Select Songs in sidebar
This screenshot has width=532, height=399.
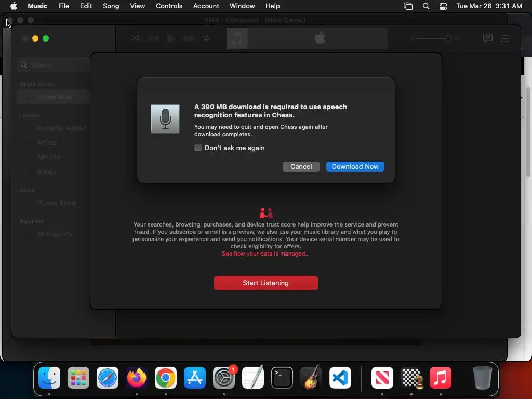[46, 172]
